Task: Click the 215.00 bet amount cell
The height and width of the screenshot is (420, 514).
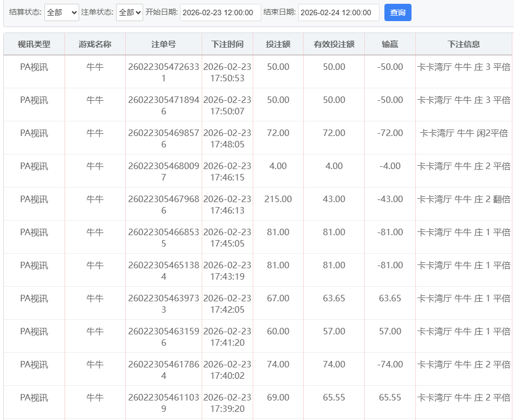Action: 278,199
